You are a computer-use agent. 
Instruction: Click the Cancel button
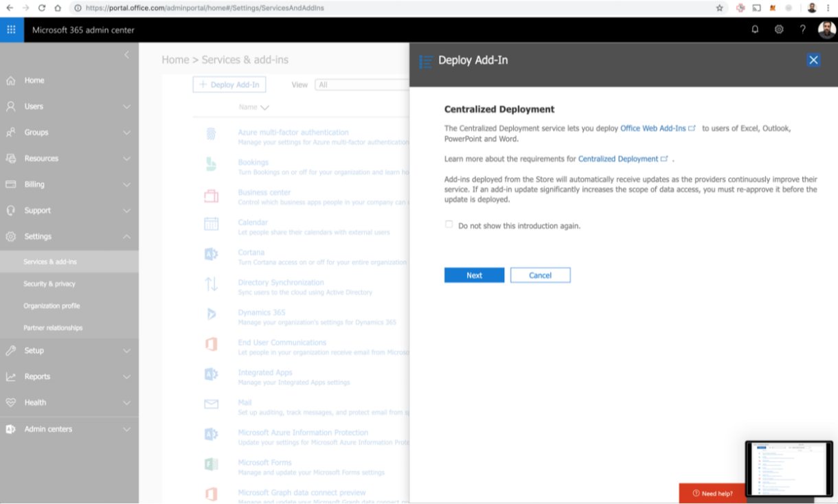[540, 275]
